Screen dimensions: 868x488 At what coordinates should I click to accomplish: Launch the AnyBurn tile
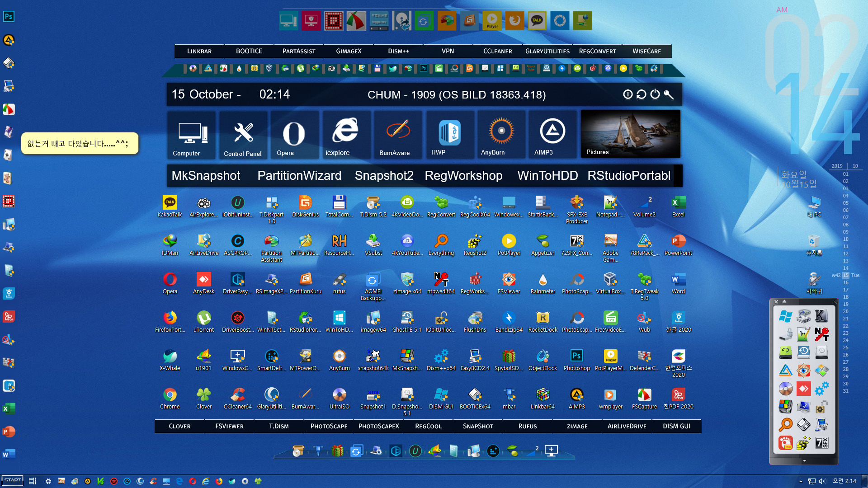pyautogui.click(x=501, y=135)
